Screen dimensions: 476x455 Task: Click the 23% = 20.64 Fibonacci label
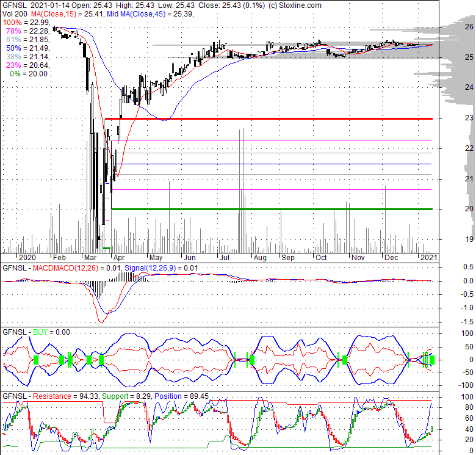pos(27,65)
